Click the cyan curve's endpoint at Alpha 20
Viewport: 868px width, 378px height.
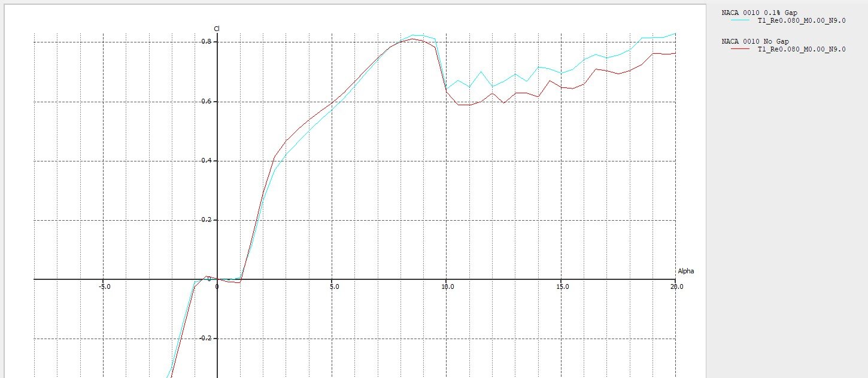point(675,33)
